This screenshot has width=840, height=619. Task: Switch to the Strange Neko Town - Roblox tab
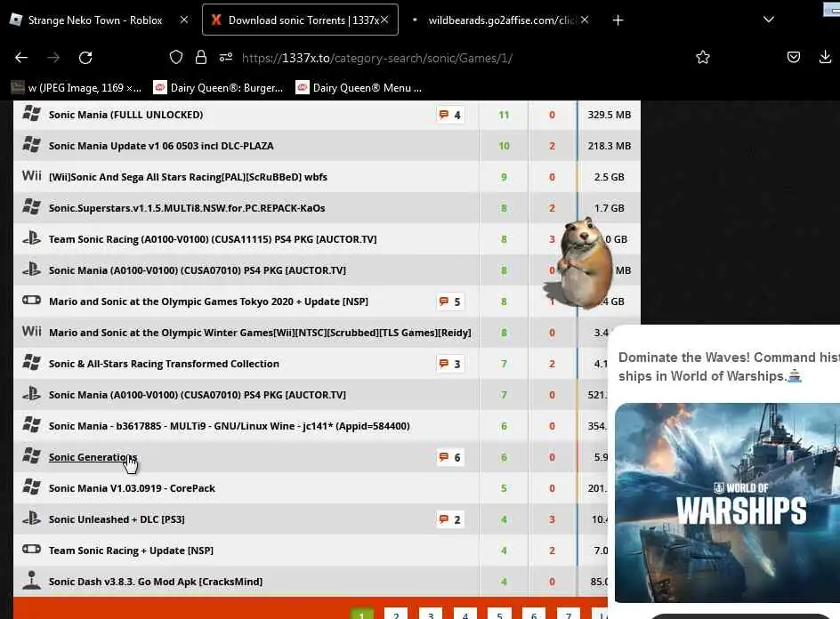coord(95,20)
